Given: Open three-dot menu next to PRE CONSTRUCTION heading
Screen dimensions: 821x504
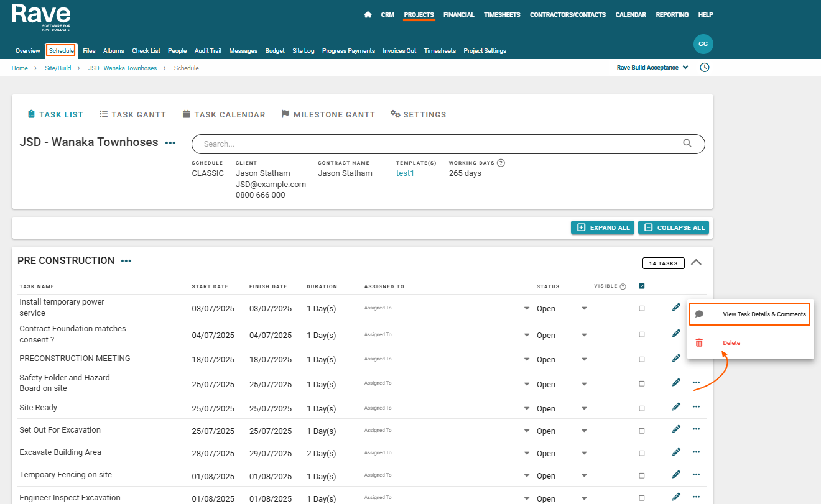Looking at the screenshot, I should tap(126, 261).
